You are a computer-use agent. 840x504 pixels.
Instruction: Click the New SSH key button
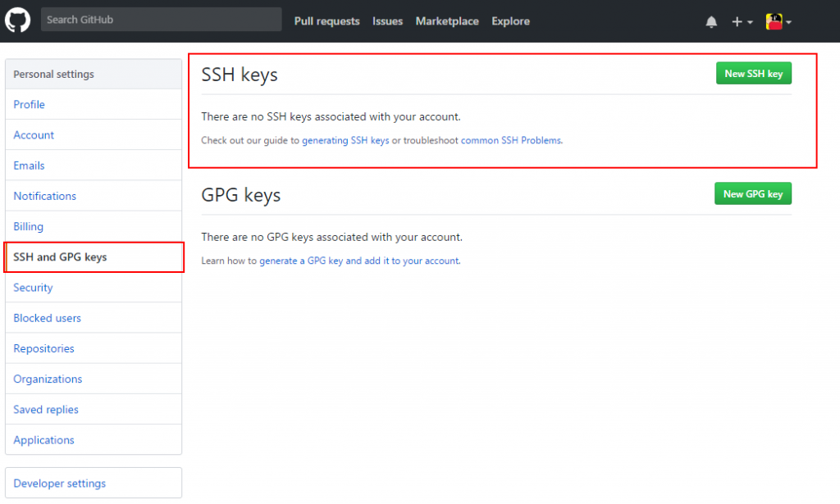tap(753, 73)
